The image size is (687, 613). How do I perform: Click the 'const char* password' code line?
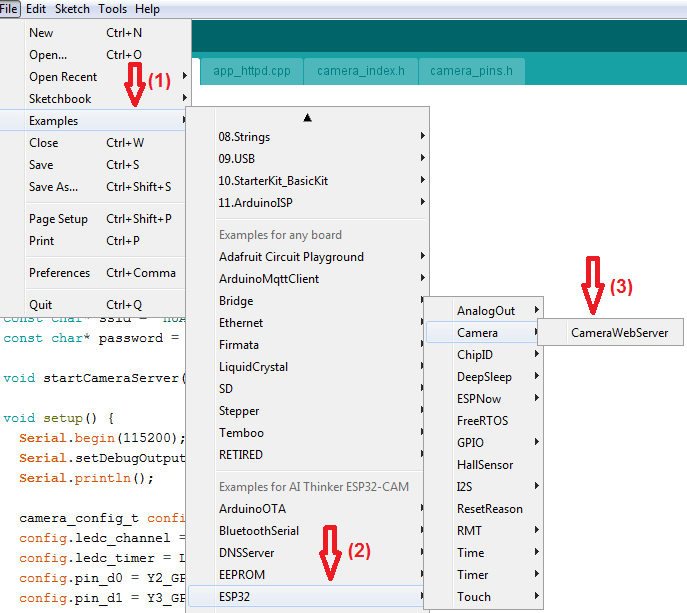(x=91, y=338)
